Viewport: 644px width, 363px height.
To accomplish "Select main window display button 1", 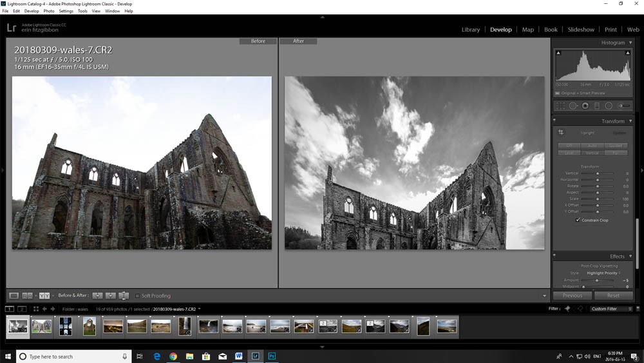I will 10,309.
